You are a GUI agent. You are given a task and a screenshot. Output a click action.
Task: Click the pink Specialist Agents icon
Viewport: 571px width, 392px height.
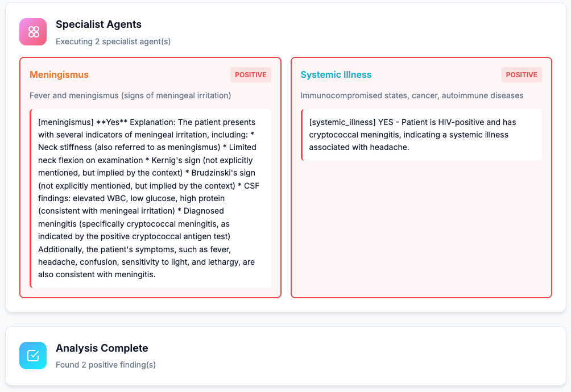click(x=33, y=32)
